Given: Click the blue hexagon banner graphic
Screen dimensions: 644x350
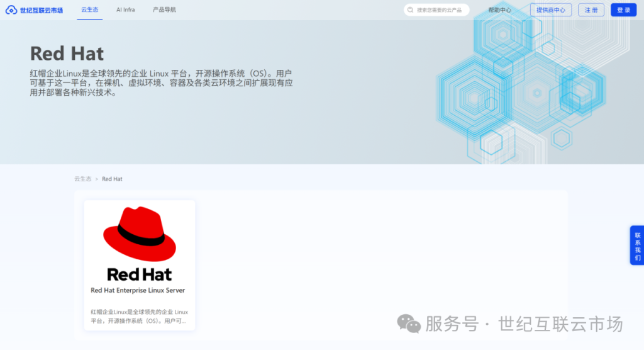Looking at the screenshot, I should pos(522,88).
